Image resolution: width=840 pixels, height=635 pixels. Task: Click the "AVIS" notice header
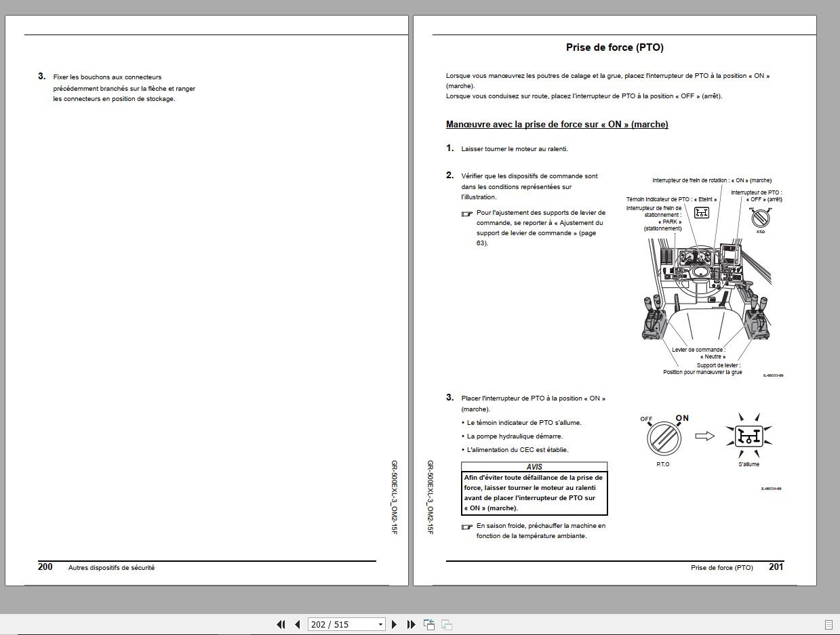[534, 467]
